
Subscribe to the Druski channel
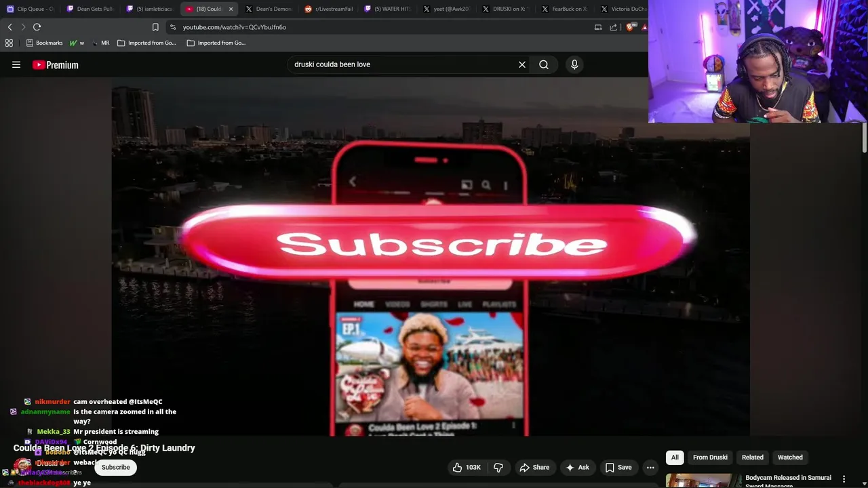coord(115,467)
